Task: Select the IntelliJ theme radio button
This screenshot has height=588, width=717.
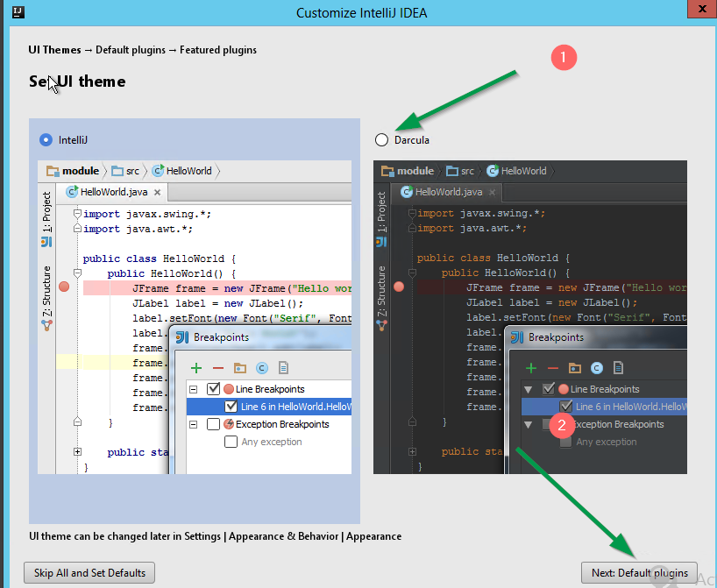Action: click(x=46, y=139)
